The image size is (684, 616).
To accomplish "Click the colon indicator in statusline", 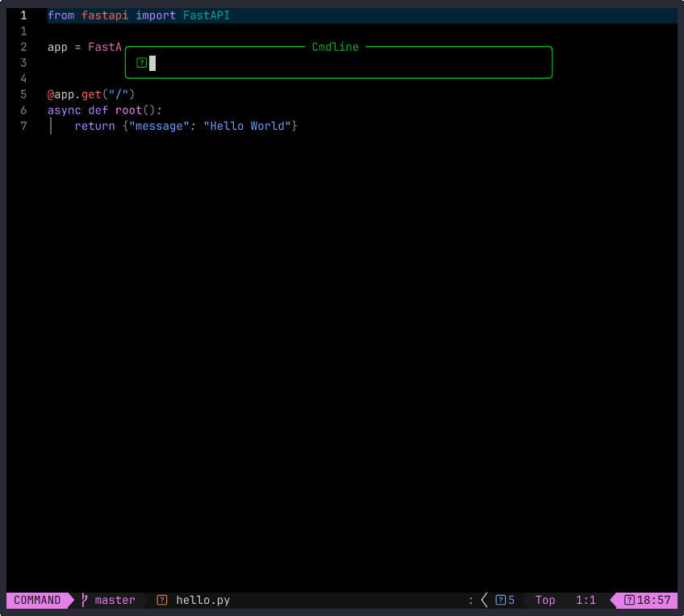I will point(471,601).
